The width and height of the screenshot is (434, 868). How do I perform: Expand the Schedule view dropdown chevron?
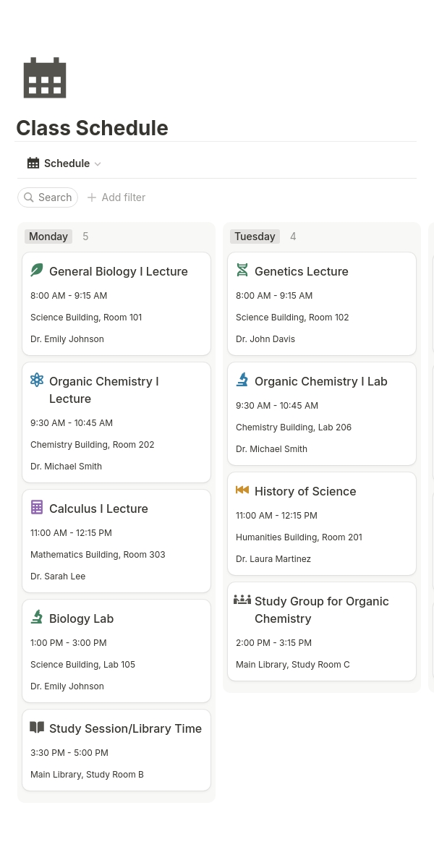(x=98, y=164)
